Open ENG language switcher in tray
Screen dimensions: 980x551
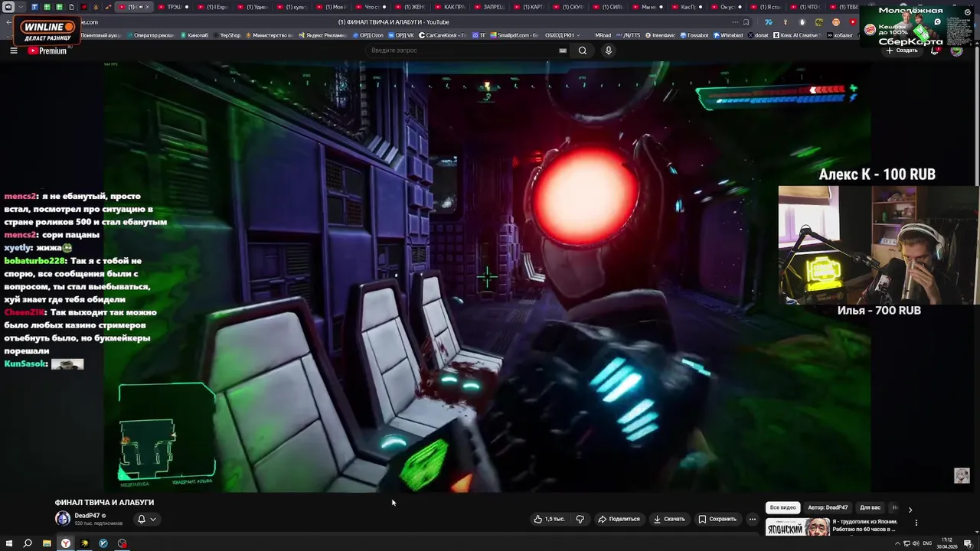pos(927,543)
